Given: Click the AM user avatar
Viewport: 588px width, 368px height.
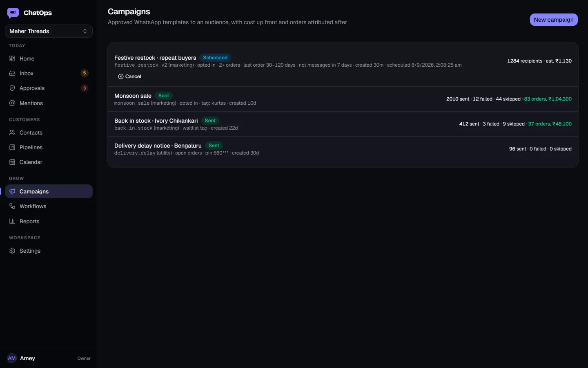Looking at the screenshot, I should click(12, 358).
